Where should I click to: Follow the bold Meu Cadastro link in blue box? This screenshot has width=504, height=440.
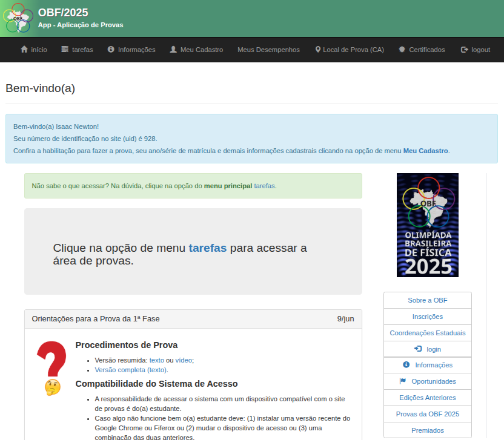(426, 151)
